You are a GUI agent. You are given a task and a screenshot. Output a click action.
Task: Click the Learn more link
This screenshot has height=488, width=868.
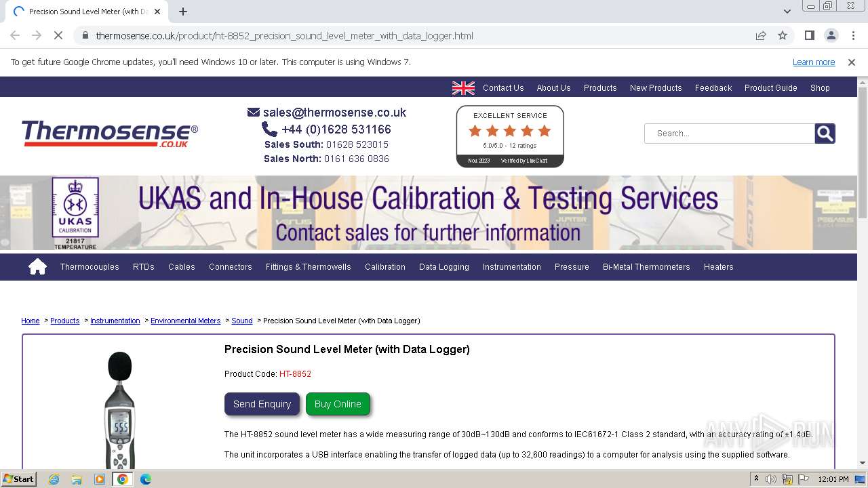tap(814, 62)
